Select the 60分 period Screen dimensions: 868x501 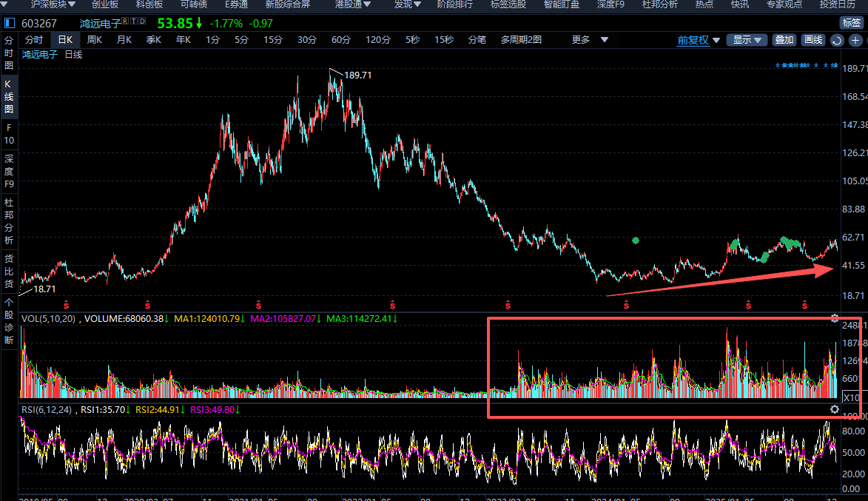coord(341,40)
